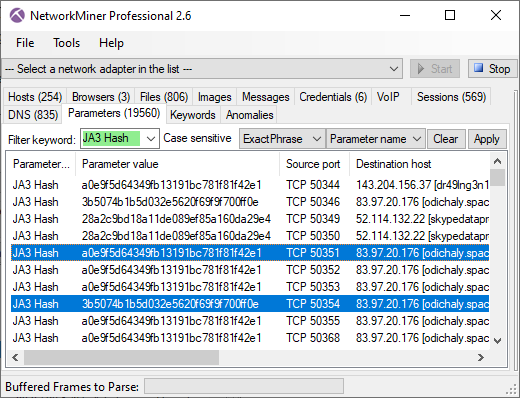This screenshot has width=520, height=398.
Task: Close the NetworkMiner window
Action: (x=496, y=15)
